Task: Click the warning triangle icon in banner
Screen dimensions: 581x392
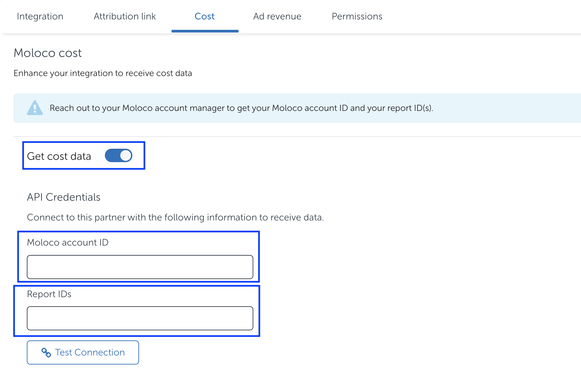Action: click(35, 108)
